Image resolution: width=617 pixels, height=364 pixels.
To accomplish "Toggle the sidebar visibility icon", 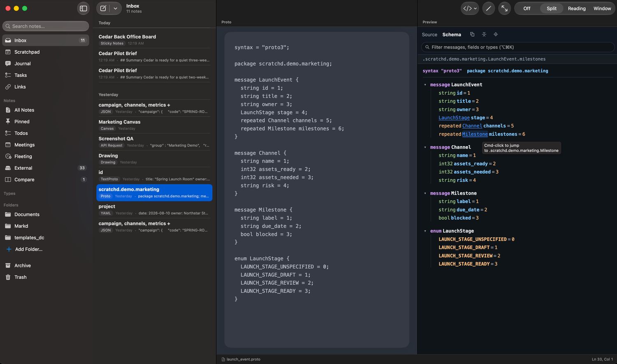I will click(83, 8).
